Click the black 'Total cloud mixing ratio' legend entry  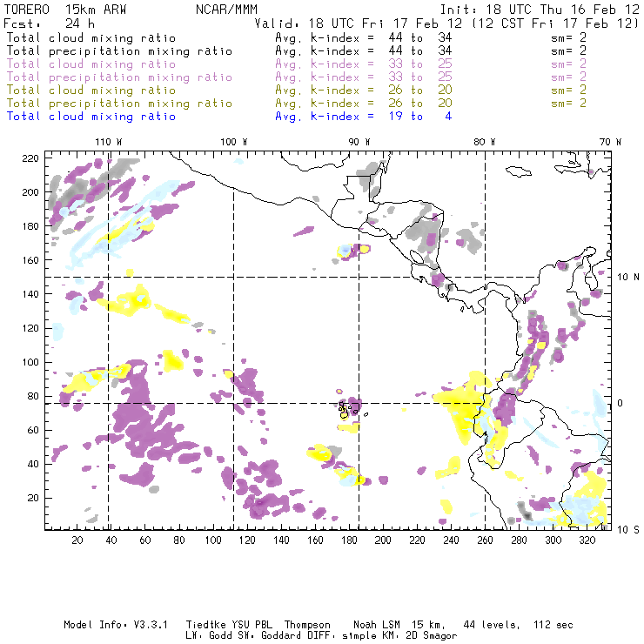[x=91, y=38]
